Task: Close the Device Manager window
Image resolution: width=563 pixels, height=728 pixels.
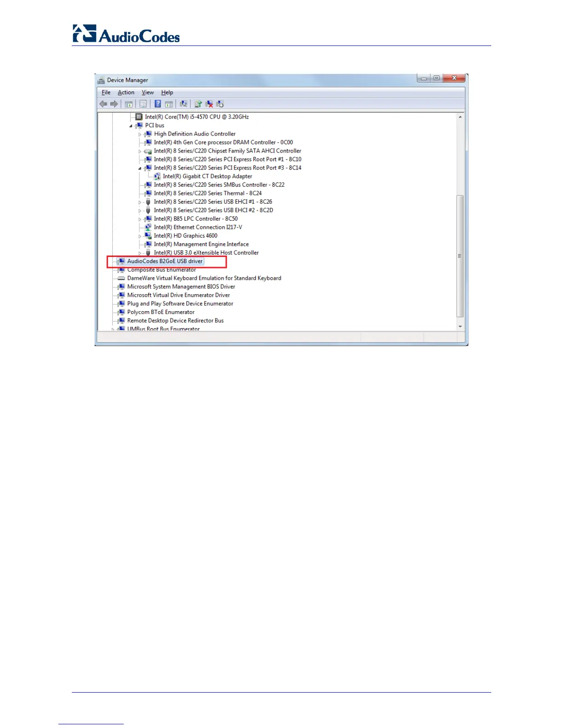Action: [x=454, y=78]
